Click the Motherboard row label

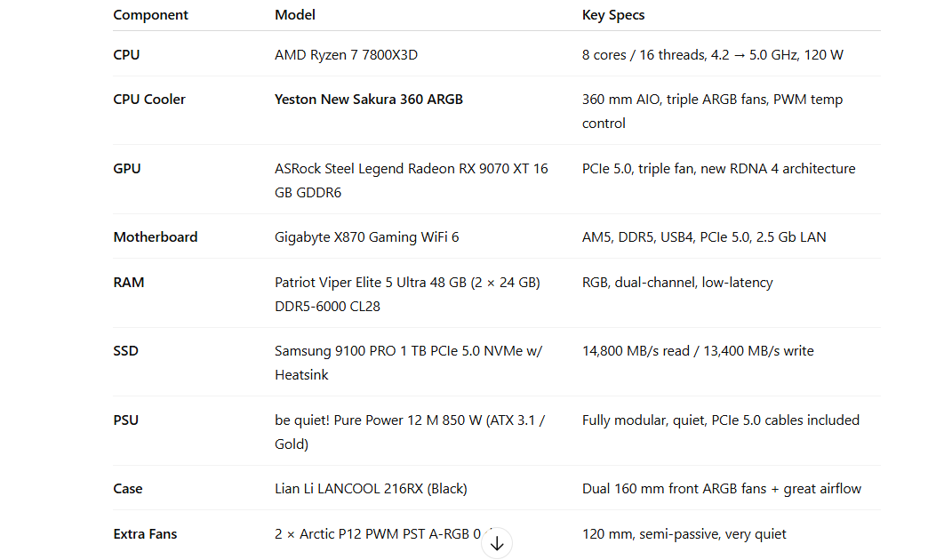coord(156,237)
